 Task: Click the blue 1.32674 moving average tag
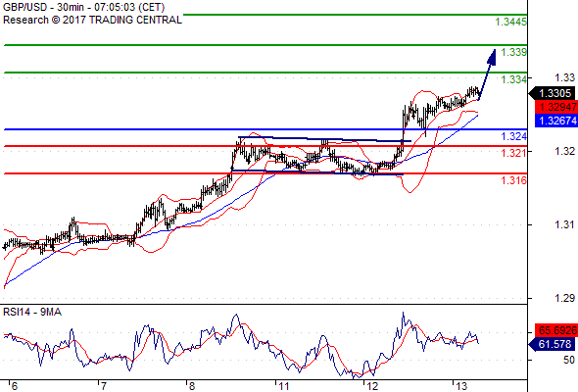coord(556,121)
